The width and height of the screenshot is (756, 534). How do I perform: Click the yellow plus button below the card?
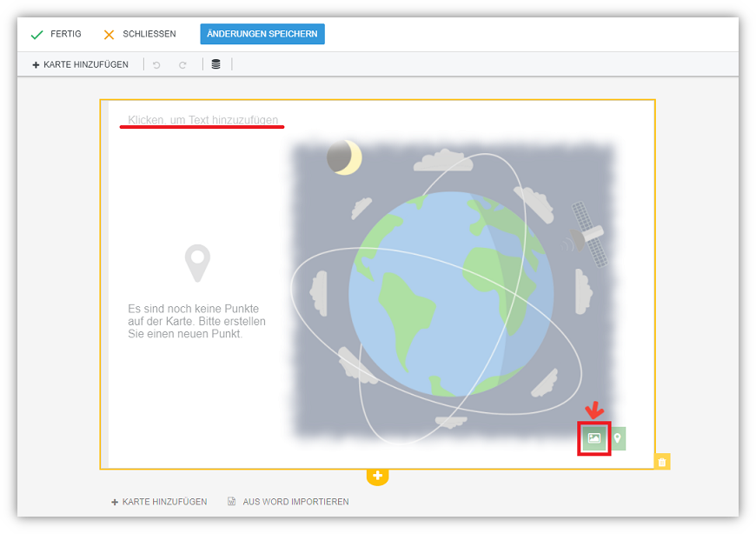coord(377,476)
